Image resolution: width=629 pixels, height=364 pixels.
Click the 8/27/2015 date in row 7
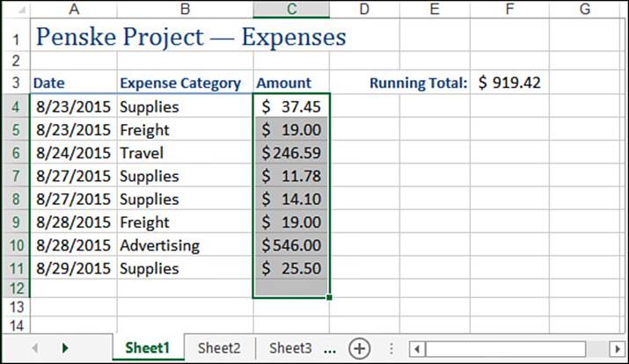click(74, 176)
